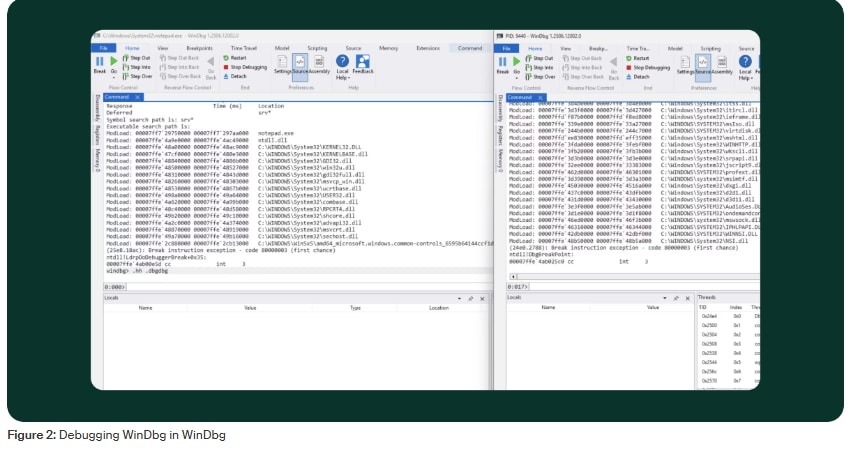Click Break icon in left WinDbg window

click(100, 62)
